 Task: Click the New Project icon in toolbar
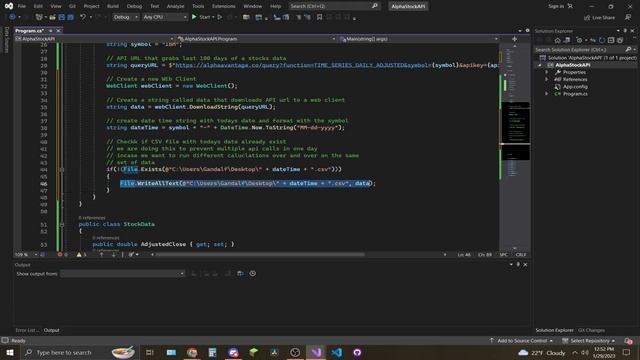point(39,17)
